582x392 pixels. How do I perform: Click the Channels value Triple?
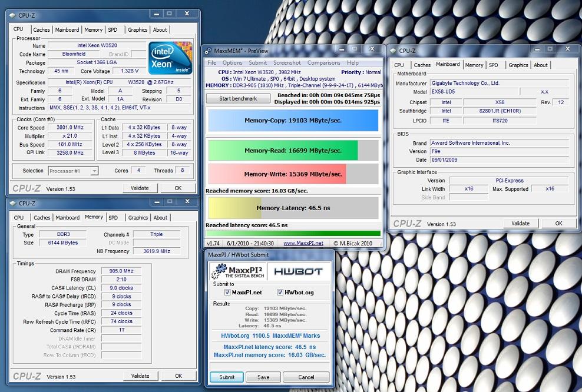tap(156, 234)
